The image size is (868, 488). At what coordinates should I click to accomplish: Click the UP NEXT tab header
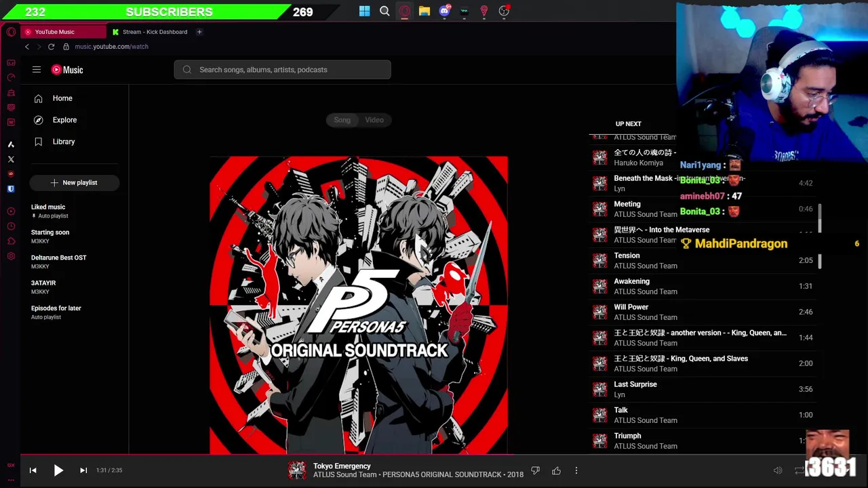tap(628, 124)
